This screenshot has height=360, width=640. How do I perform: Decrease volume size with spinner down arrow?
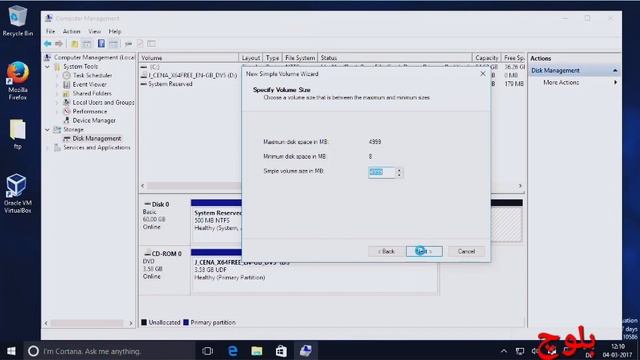click(x=399, y=175)
